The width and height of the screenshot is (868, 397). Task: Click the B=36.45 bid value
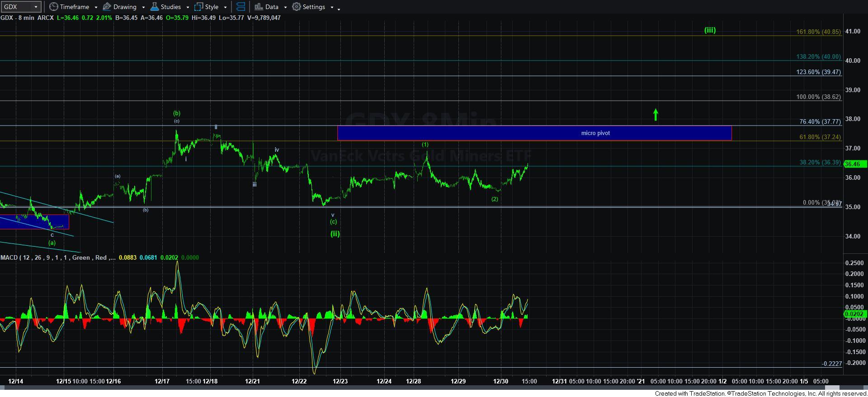pyautogui.click(x=127, y=18)
